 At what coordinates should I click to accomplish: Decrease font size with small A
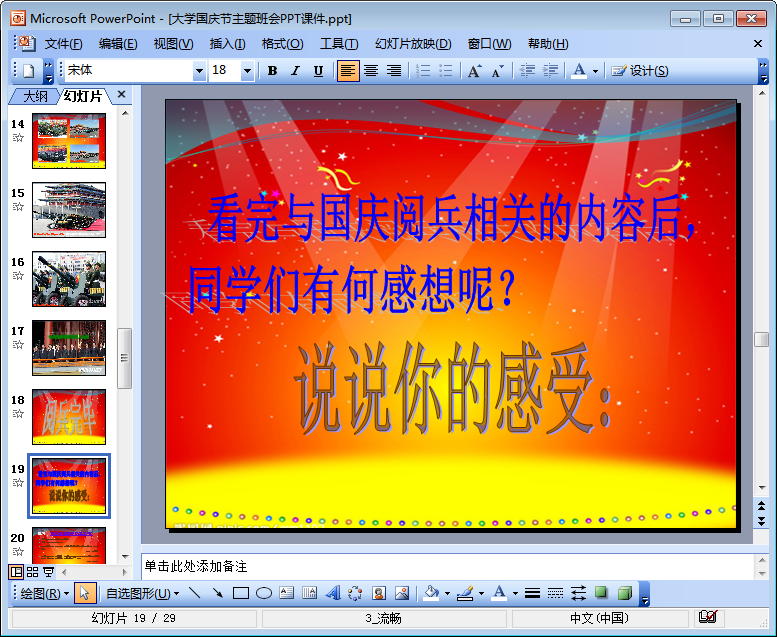(498, 71)
